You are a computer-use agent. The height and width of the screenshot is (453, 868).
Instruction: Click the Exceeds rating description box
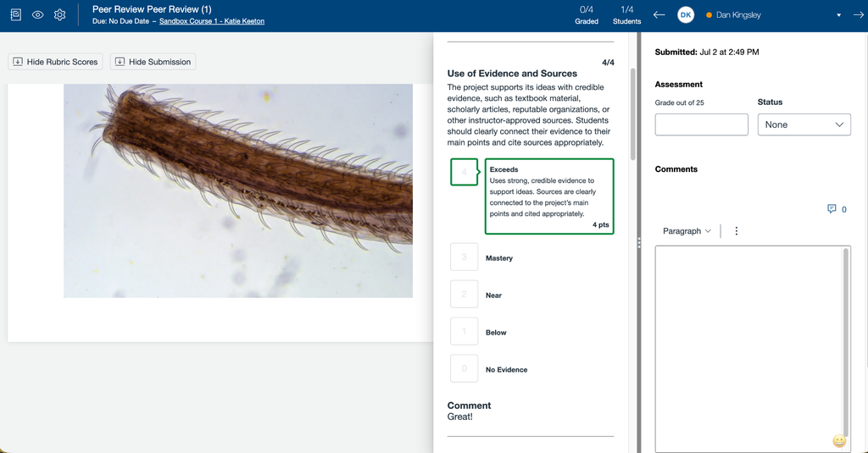[x=549, y=196]
